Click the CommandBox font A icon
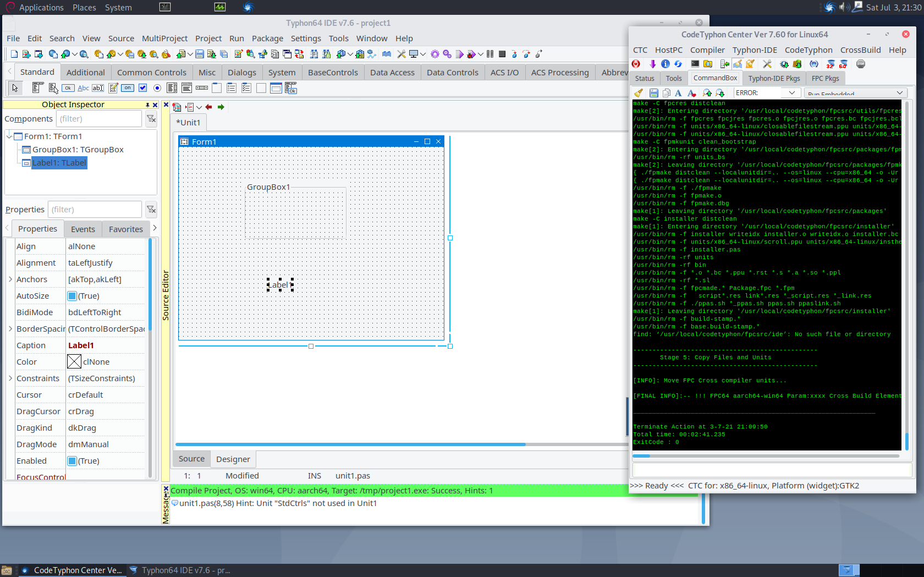The width and height of the screenshot is (924, 577). [678, 93]
